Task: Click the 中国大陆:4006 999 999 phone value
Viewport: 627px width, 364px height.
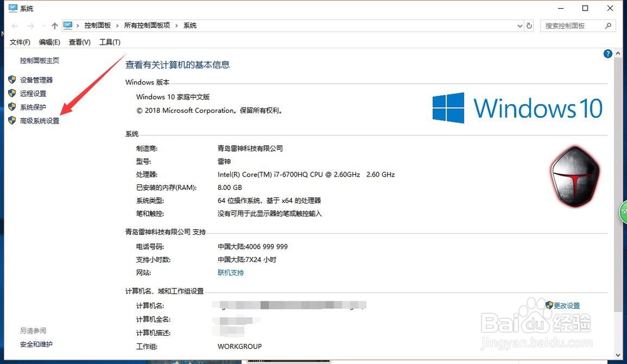Action: point(253,246)
